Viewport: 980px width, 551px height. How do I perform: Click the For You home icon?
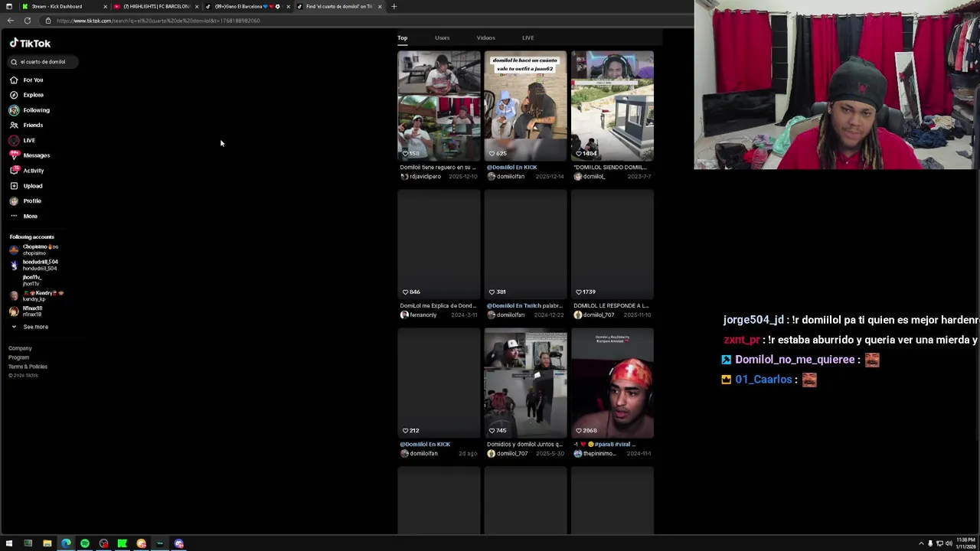click(14, 80)
